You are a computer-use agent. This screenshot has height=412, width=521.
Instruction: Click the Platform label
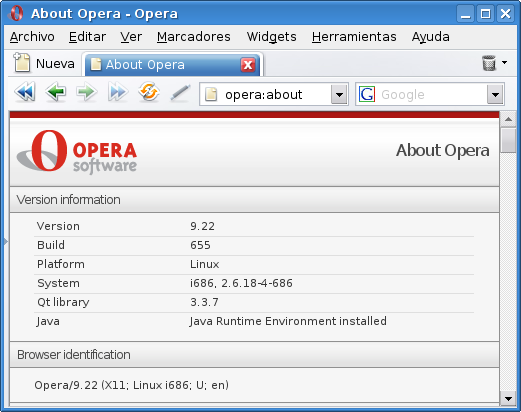tap(61, 264)
